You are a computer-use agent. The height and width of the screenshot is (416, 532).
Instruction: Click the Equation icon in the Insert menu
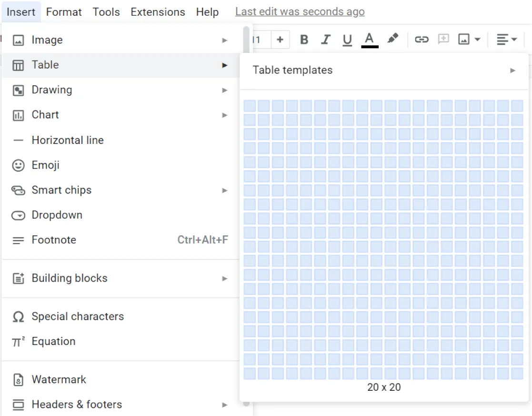[18, 341]
